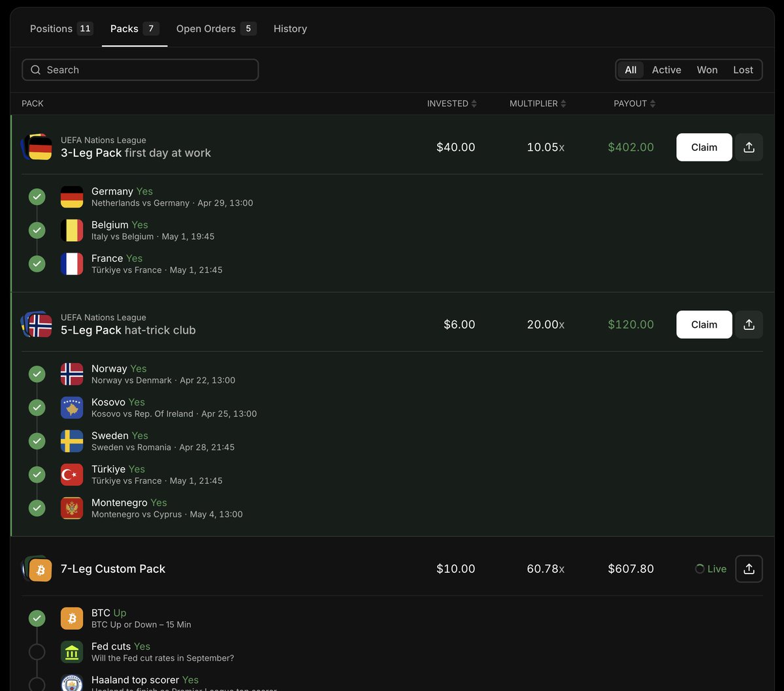Claim the $402.00 payout
The height and width of the screenshot is (691, 784).
(x=704, y=147)
